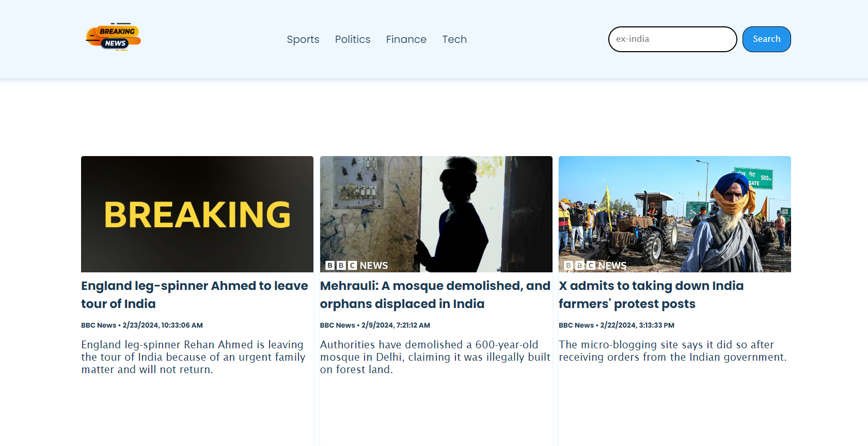The image size is (868, 446).
Task: Open the mosque silhouette photo article
Action: [436, 214]
